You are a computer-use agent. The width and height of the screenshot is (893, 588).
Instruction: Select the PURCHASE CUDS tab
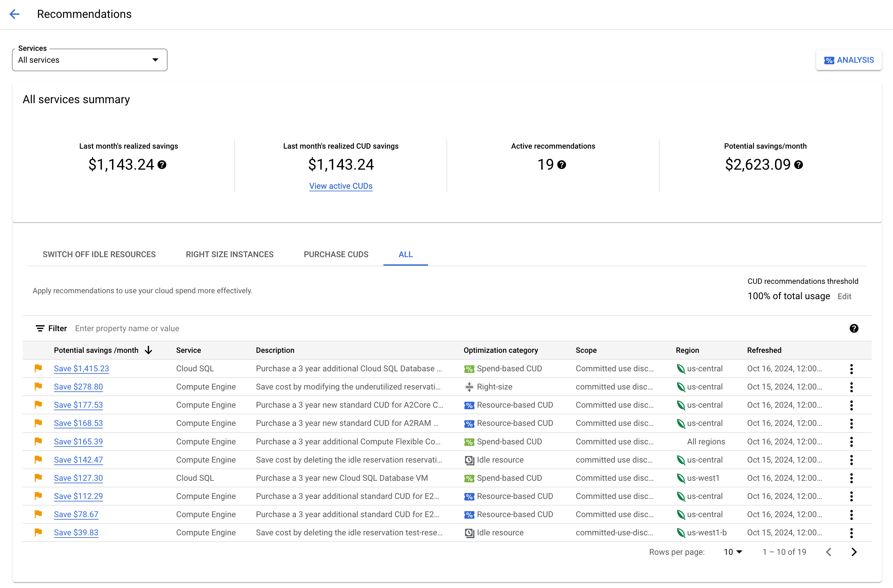coord(335,255)
